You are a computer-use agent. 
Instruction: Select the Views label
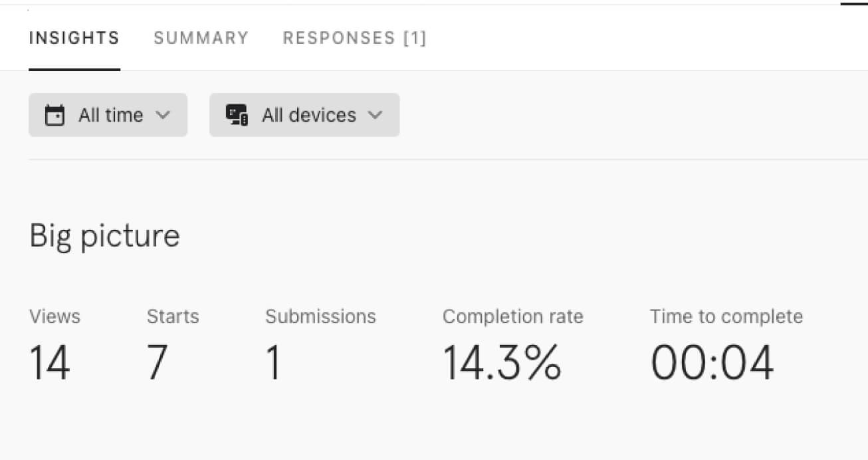point(54,316)
